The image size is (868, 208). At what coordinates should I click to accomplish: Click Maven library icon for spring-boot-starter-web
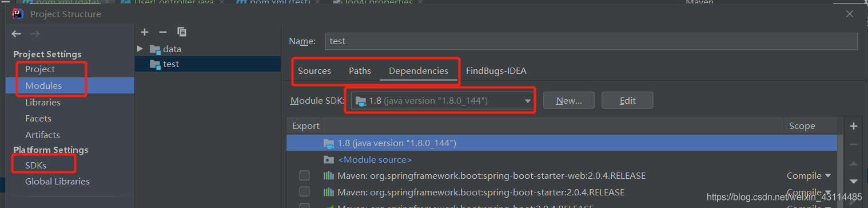click(x=329, y=175)
